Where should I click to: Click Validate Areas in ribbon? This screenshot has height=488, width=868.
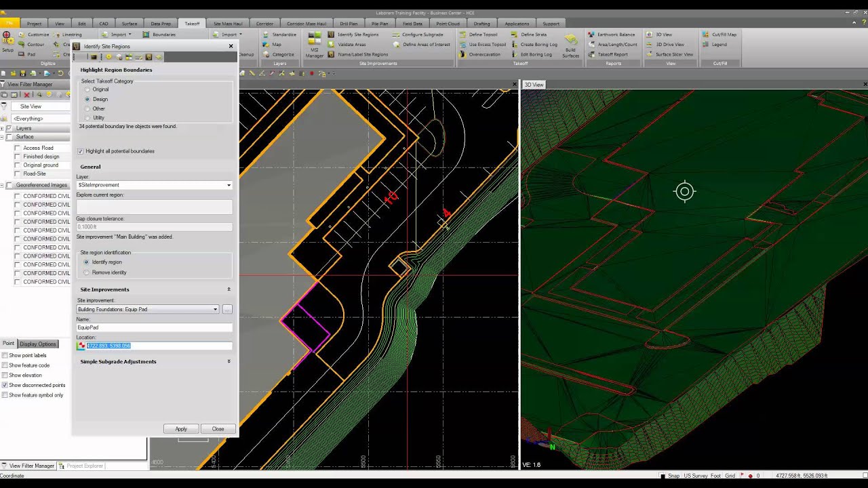pos(347,45)
